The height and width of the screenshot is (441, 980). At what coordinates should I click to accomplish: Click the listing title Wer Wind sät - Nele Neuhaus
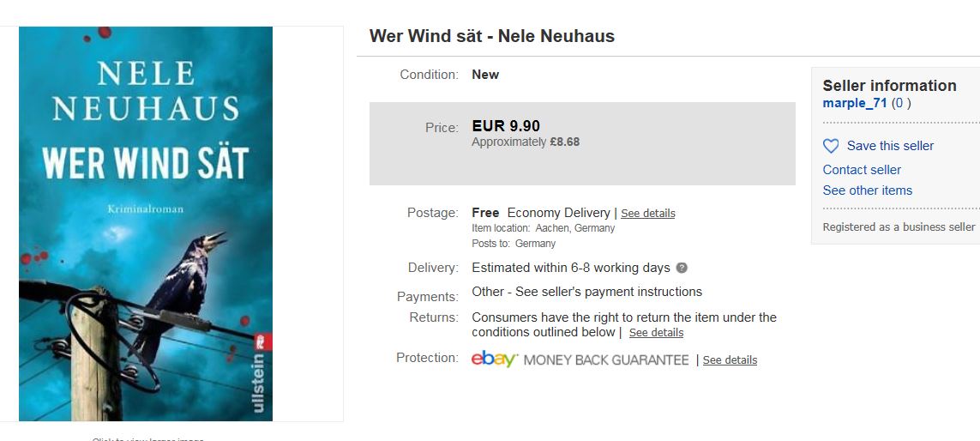[492, 36]
